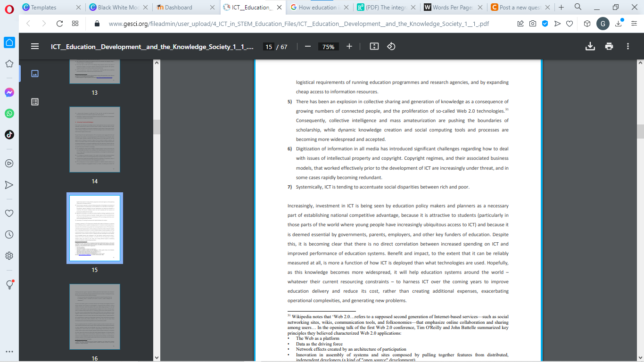Open the PDF viewer menu sidebar toggle
Image resolution: width=644 pixels, height=362 pixels.
(34, 46)
